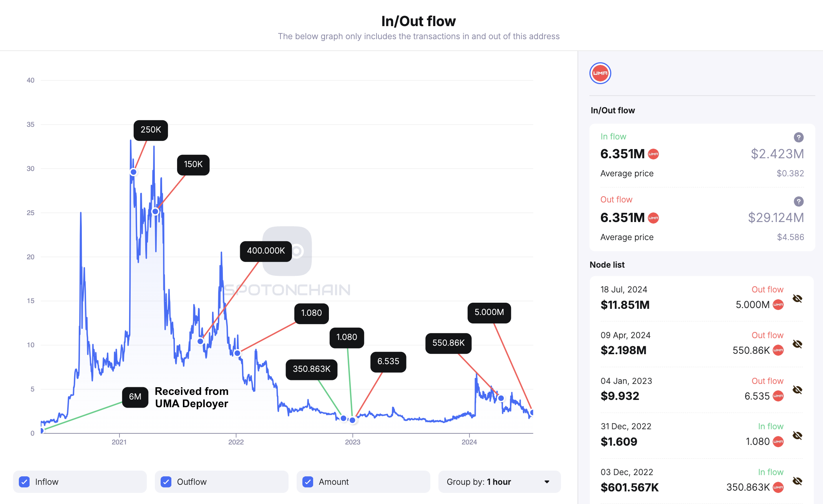Click the 250K outflow chart label
Screen dimensions: 823x504
(151, 130)
